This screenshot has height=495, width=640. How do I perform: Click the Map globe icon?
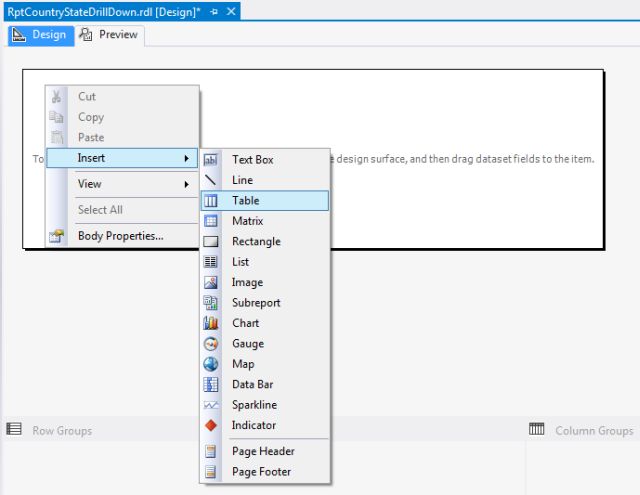click(x=211, y=364)
